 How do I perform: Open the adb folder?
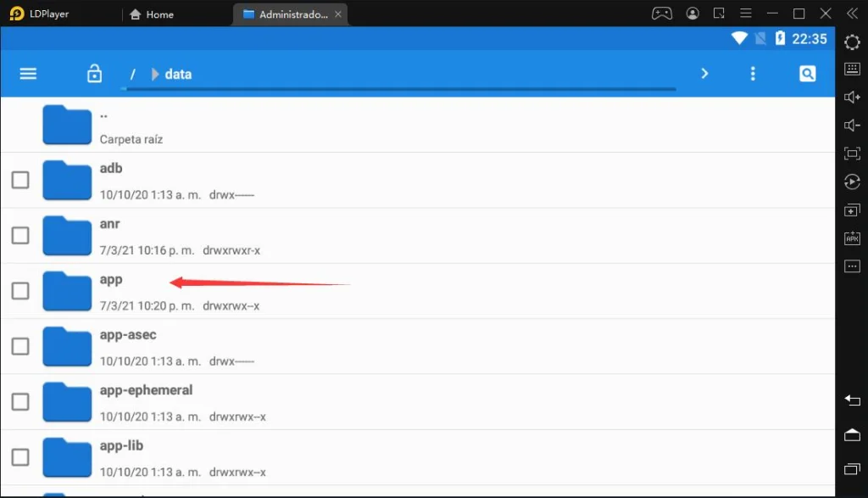click(417, 181)
